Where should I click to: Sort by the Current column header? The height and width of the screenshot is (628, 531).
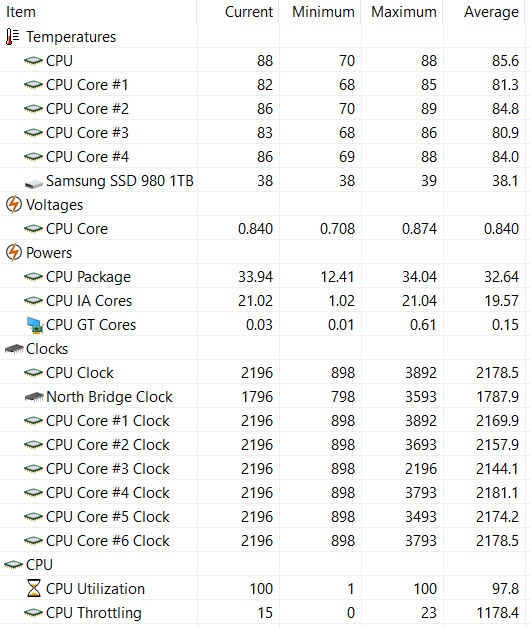pos(238,12)
